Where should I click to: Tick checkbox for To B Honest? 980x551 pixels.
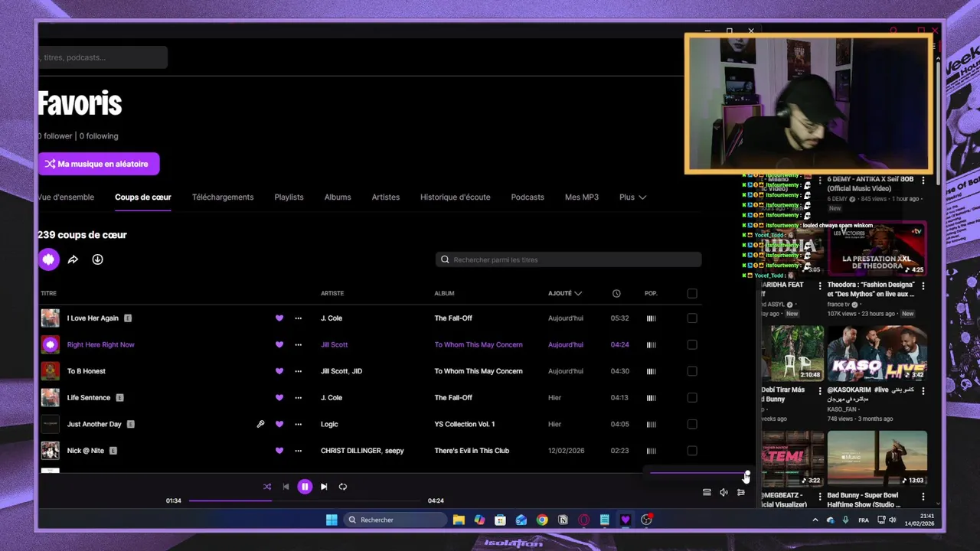coord(692,371)
